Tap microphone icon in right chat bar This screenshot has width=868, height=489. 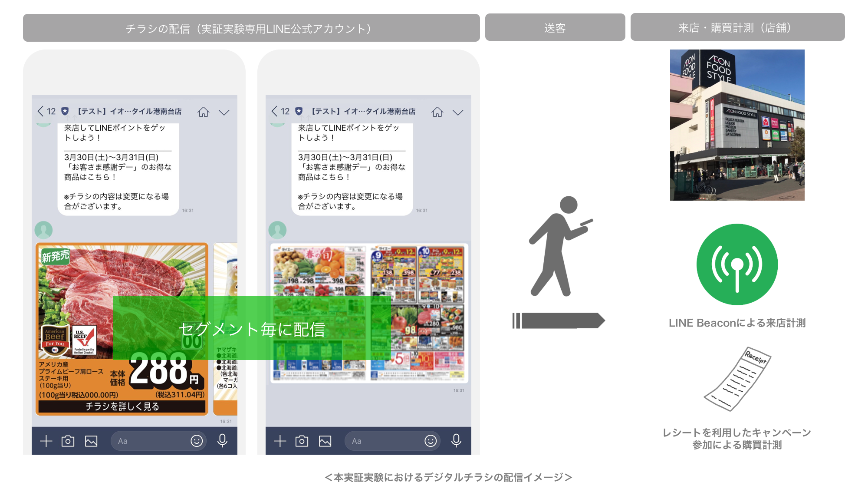point(456,441)
